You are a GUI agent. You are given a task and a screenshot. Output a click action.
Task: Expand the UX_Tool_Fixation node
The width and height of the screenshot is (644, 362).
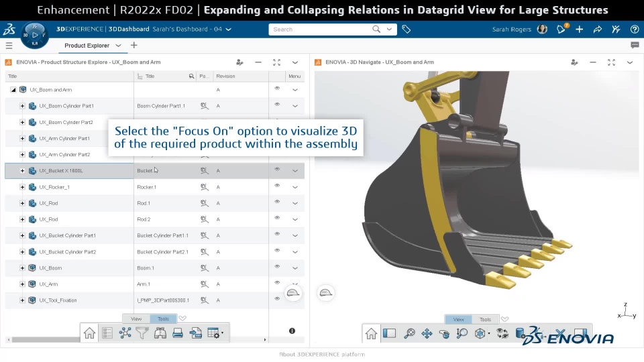pyautogui.click(x=22, y=300)
